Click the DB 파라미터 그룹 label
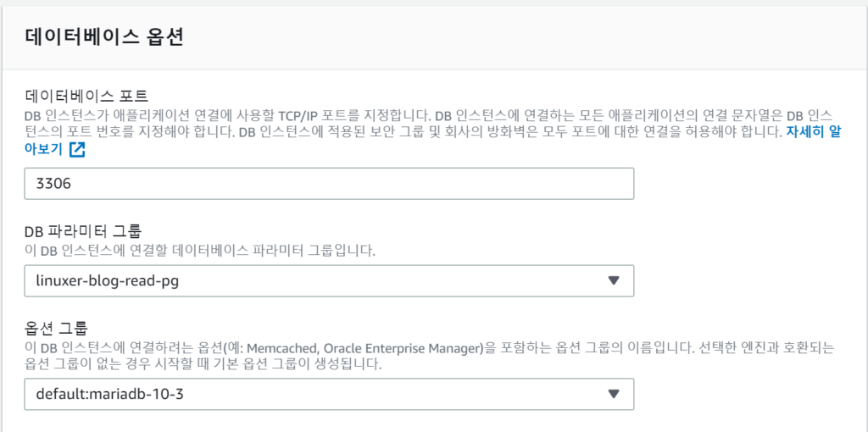The height and width of the screenshot is (432, 868). [83, 232]
